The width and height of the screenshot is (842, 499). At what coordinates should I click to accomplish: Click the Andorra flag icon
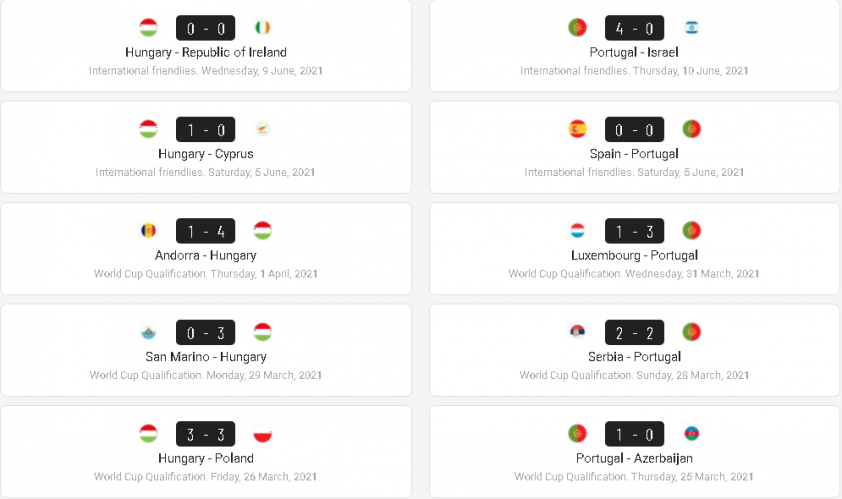pos(148,230)
